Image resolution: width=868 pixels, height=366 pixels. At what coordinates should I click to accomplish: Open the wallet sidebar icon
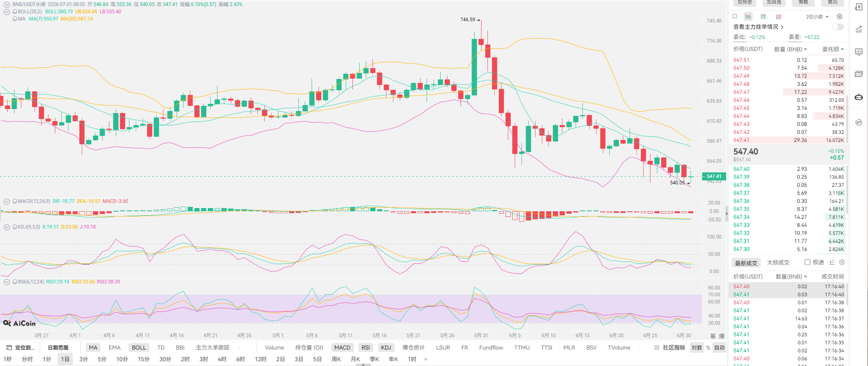[859, 7]
